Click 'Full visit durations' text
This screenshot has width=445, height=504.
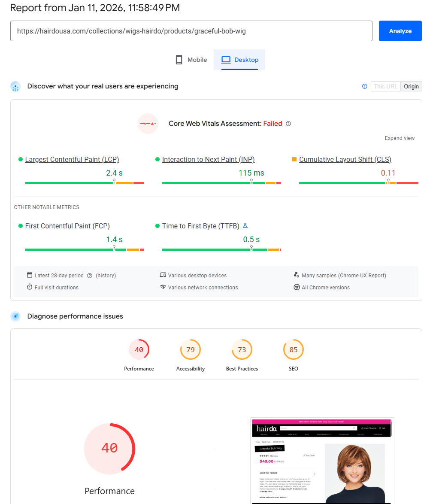pyautogui.click(x=57, y=287)
